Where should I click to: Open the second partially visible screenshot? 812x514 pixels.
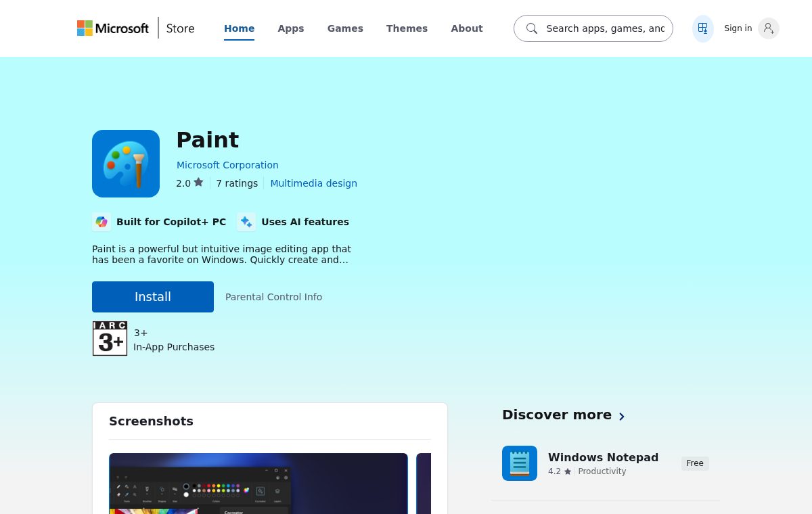424,484
